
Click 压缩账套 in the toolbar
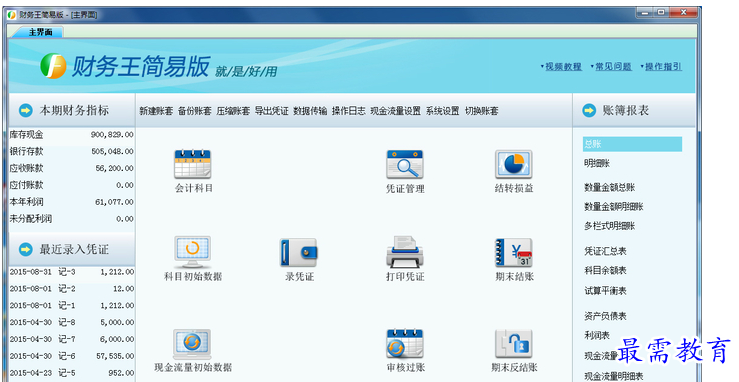pyautogui.click(x=233, y=111)
